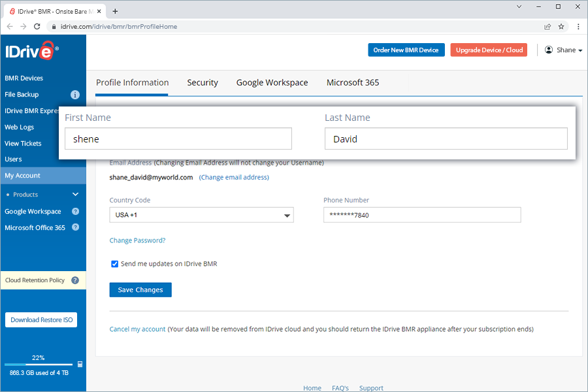
Task: Open Microsoft Office 365 help icon
Action: click(x=75, y=227)
